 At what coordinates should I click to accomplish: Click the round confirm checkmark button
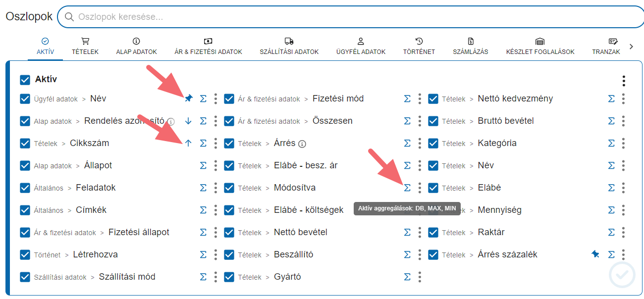pos(622,275)
